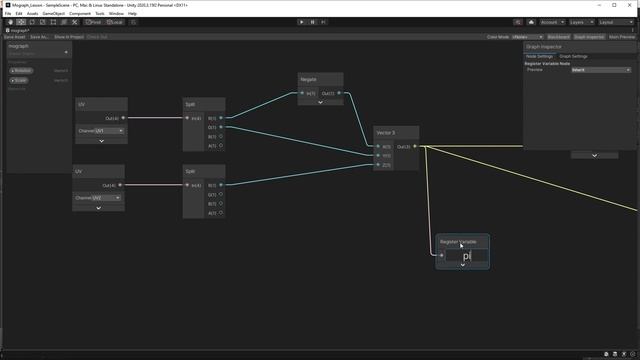
Task: Select first property pill in Blackboard
Action: 21,71
